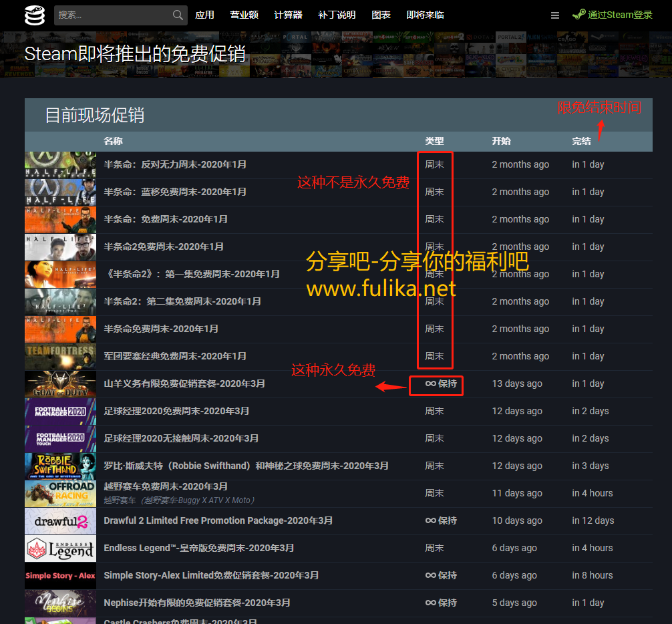The width and height of the screenshot is (672, 624).
Task: Open the 应用 menu item
Action: pos(205,15)
